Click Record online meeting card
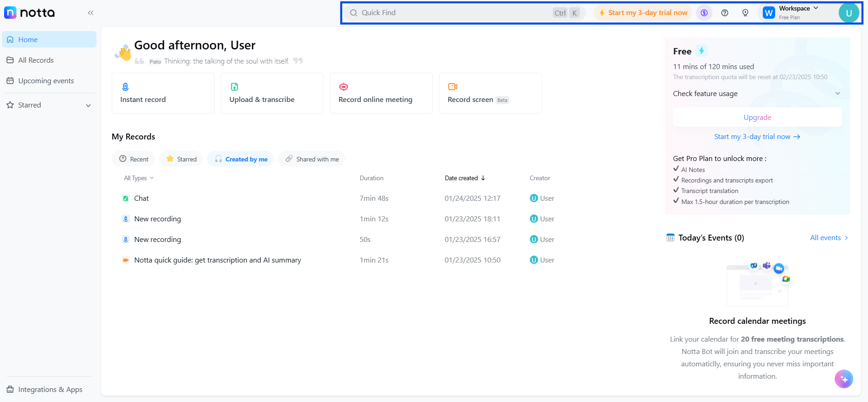Screen dimensions: 868x402 pos(381,93)
